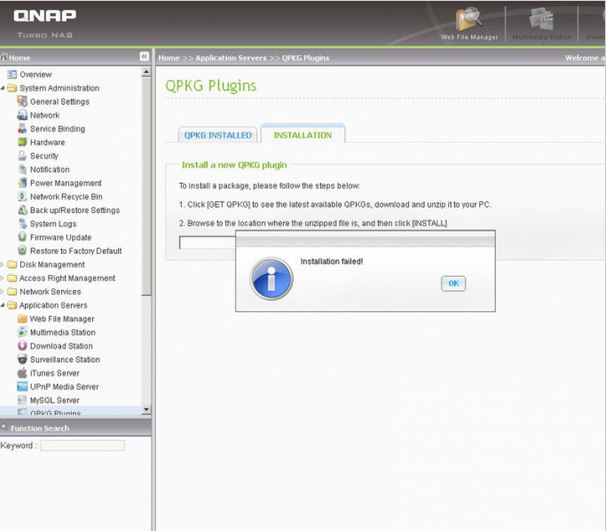Select the Disk Management folder label

tap(52, 265)
